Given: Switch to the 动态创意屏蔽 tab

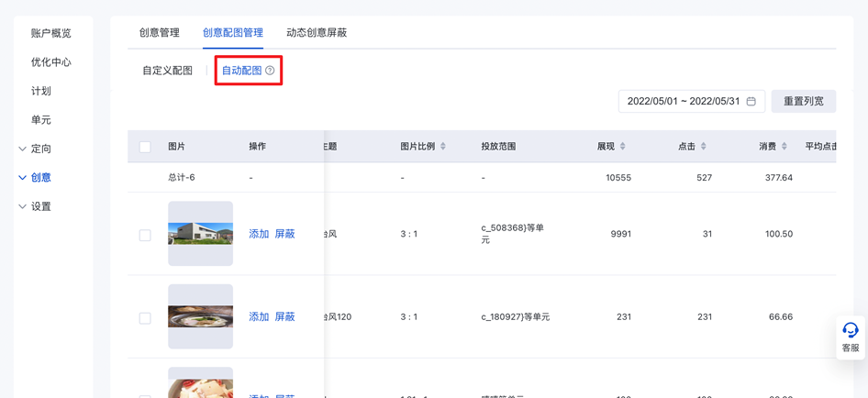Looking at the screenshot, I should 317,33.
